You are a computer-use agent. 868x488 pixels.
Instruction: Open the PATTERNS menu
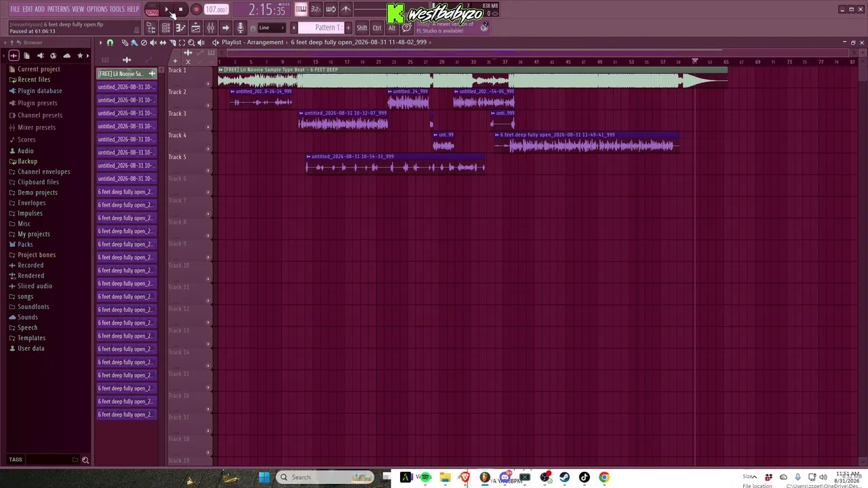(58, 9)
